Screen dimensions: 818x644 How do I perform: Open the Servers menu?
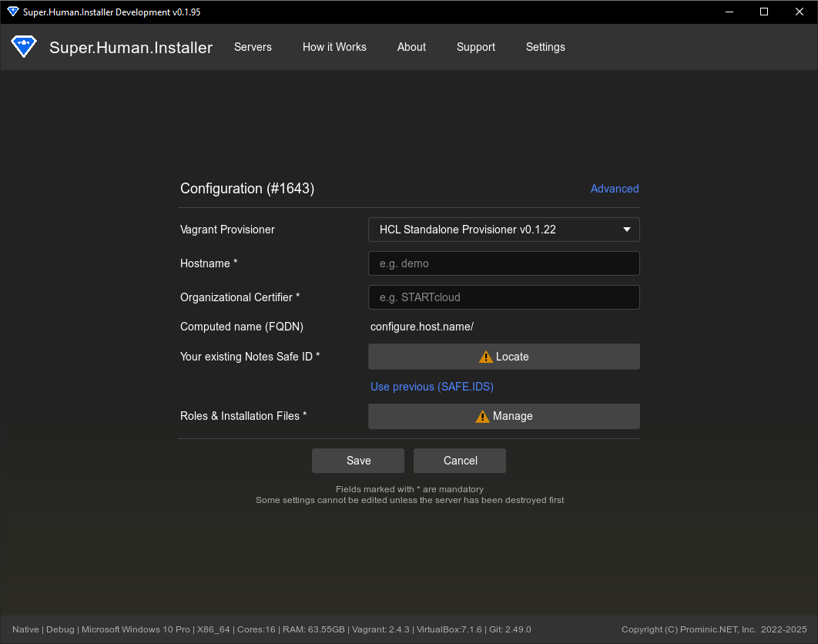click(x=253, y=47)
